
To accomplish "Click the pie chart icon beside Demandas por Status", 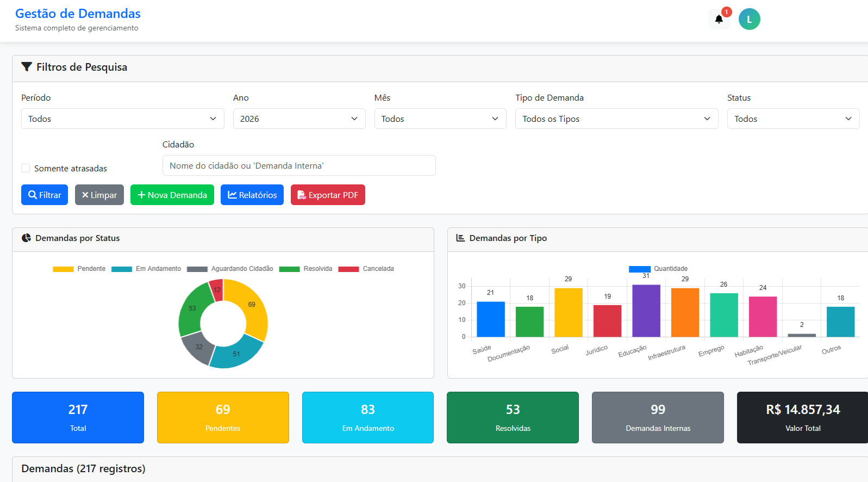I will 26,238.
